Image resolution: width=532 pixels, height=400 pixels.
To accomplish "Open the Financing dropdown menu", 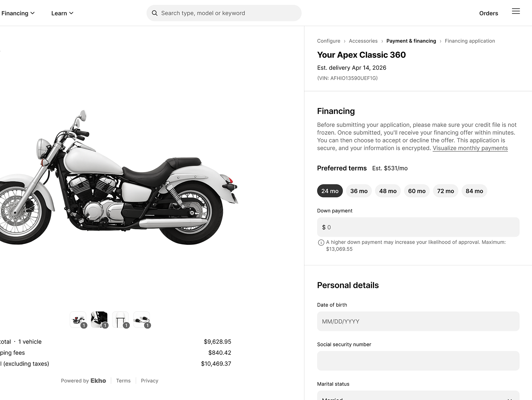I will [18, 13].
